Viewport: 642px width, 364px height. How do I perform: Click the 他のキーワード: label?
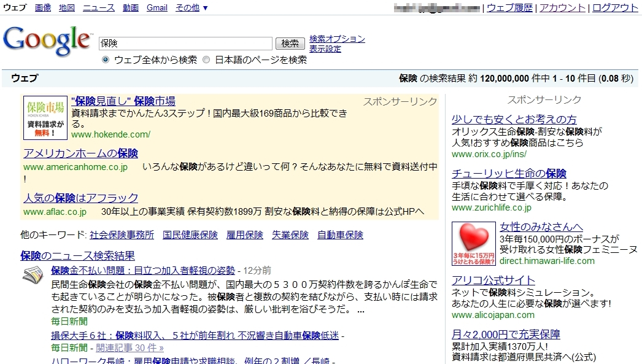pyautogui.click(x=53, y=235)
